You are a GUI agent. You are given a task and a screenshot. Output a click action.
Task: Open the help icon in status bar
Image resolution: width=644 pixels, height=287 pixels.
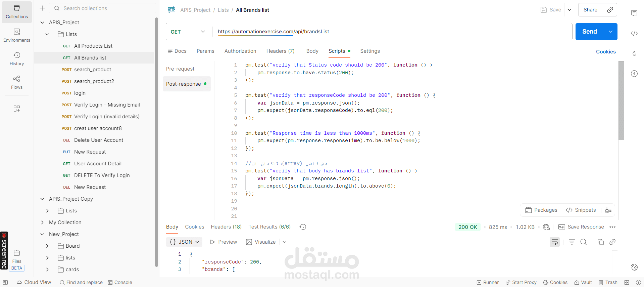coord(638,282)
